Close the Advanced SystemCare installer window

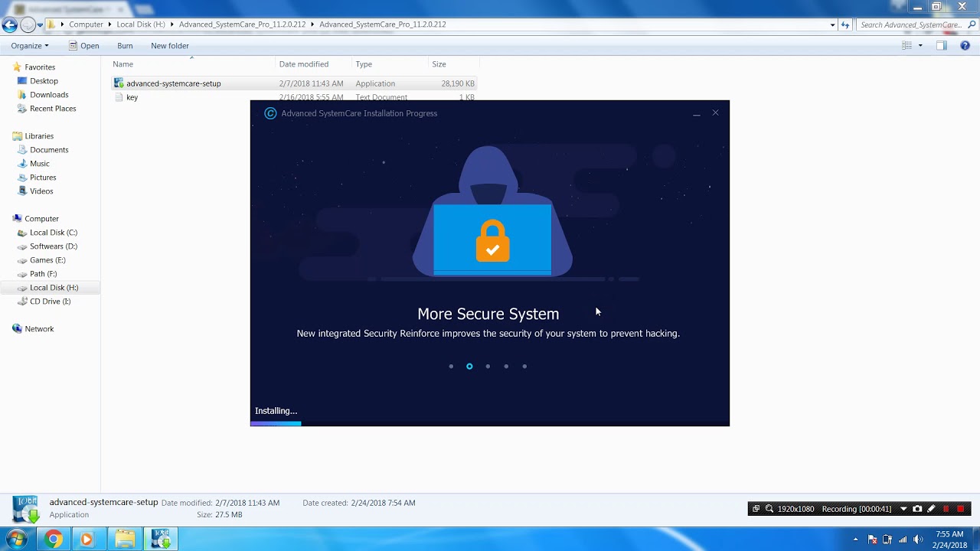click(715, 113)
